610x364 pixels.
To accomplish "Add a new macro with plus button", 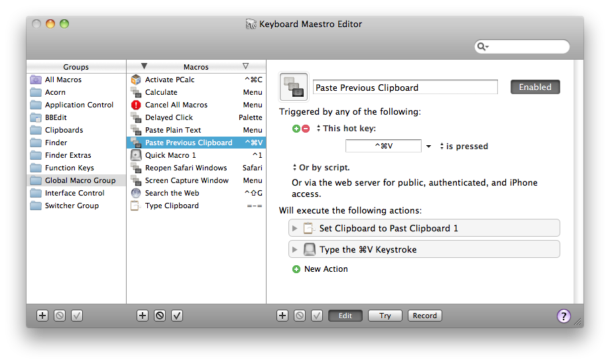I will (x=143, y=316).
